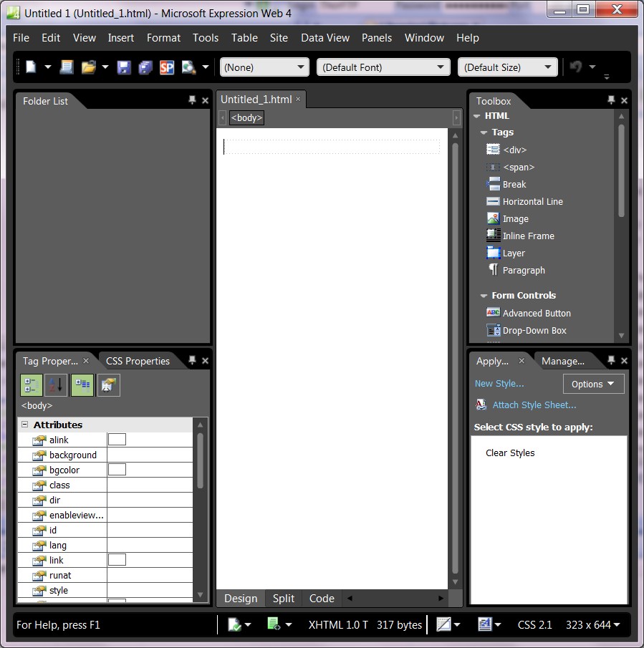This screenshot has height=648, width=644.
Task: Click the compatibility check status bar icon
Action: [234, 624]
